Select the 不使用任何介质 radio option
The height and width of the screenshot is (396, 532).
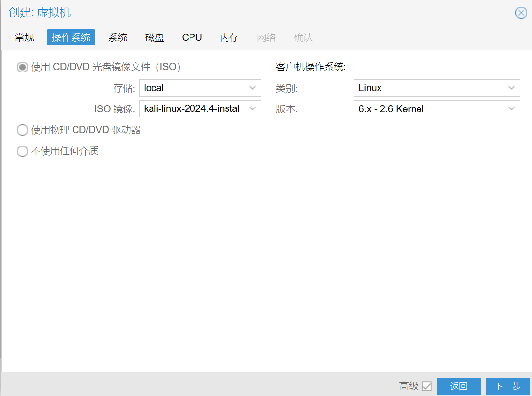pos(22,151)
